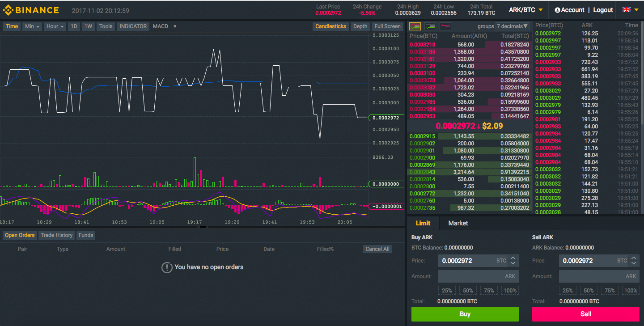This screenshot has width=644, height=326.
Task: Switch to the Market order tab
Action: (458, 223)
